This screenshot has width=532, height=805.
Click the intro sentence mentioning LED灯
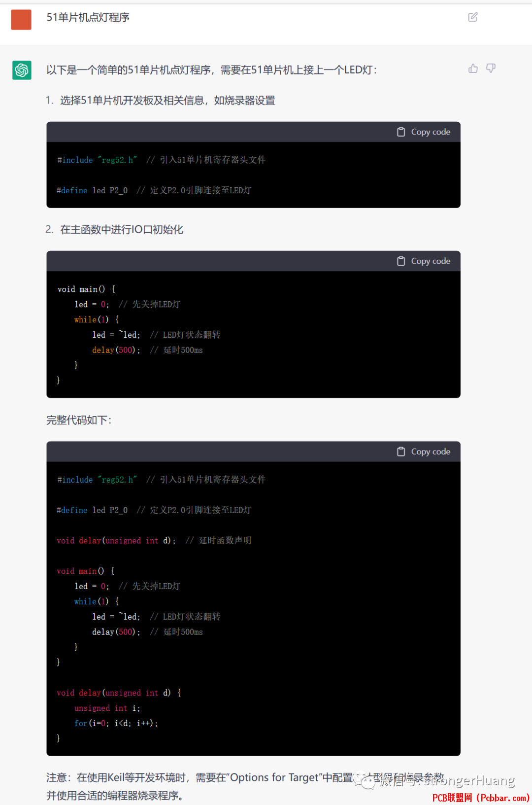click(x=212, y=70)
